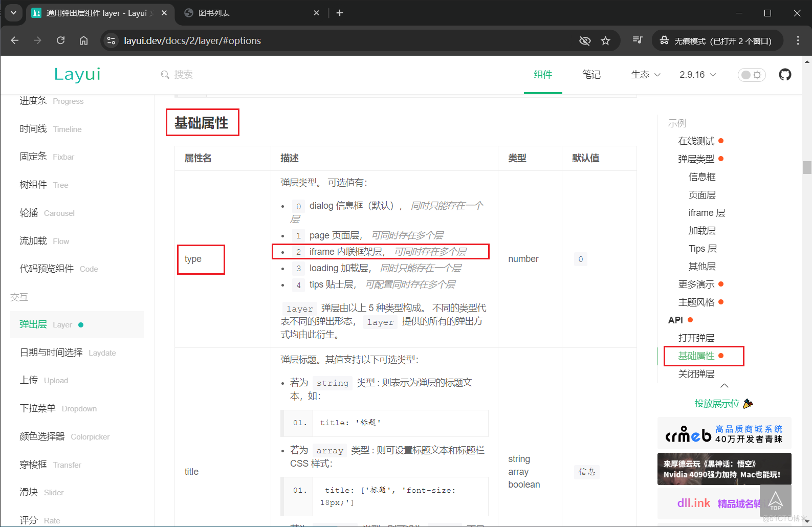Jump to 基础属性 in outline
812x527 pixels.
click(696, 356)
